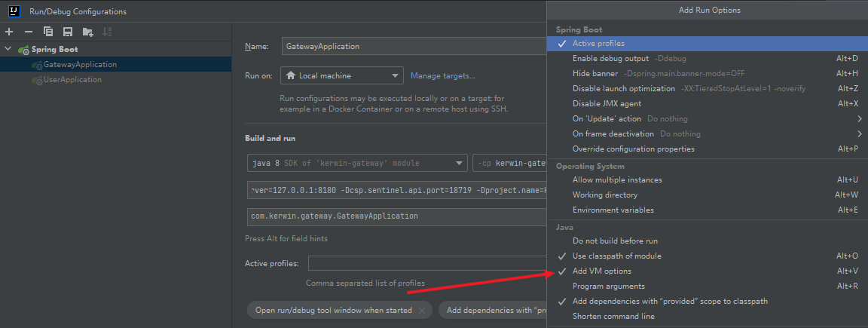Open the Run on Local machine dropdown
Viewport: 868px width, 328px height.
pyautogui.click(x=342, y=76)
